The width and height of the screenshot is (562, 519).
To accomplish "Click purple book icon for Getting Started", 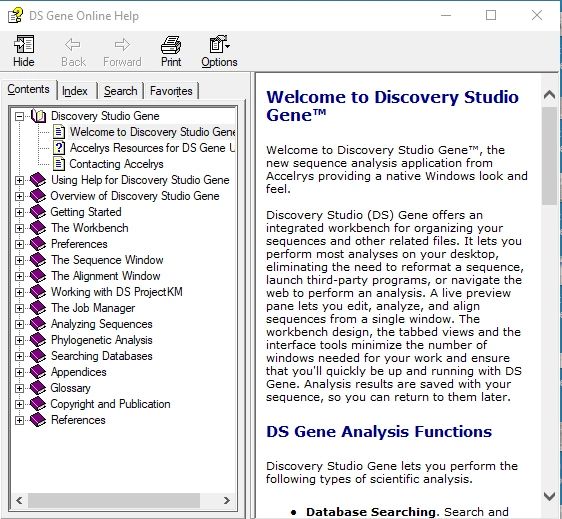I will (x=38, y=212).
